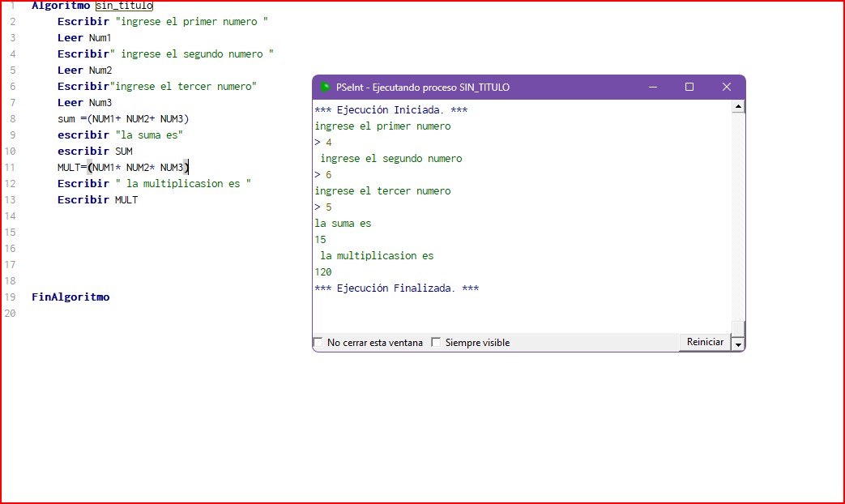This screenshot has height=504, width=845.
Task: Close the PSeInt execution window
Action: [x=727, y=88]
